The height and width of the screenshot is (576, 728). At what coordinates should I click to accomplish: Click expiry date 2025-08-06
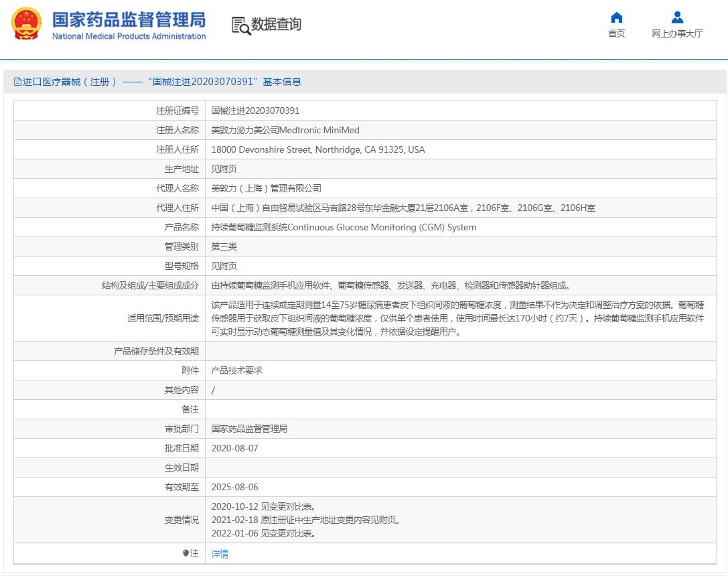click(x=234, y=488)
